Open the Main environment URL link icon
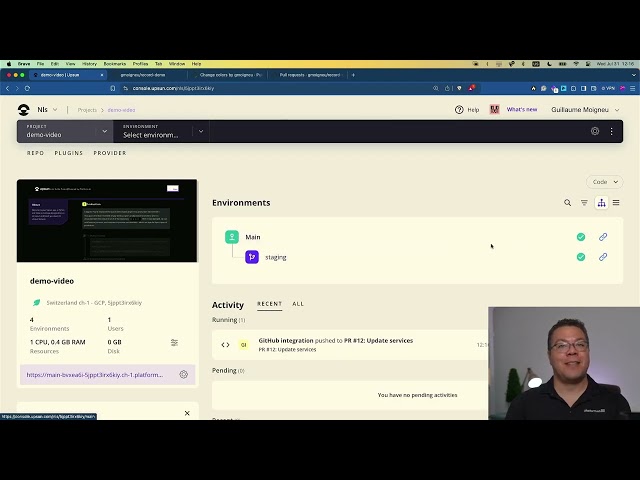 point(603,237)
